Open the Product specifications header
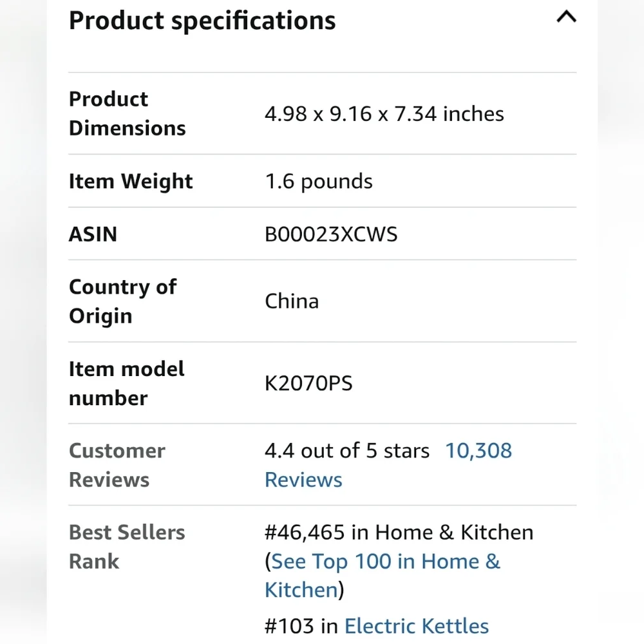644x644 pixels. tap(202, 21)
